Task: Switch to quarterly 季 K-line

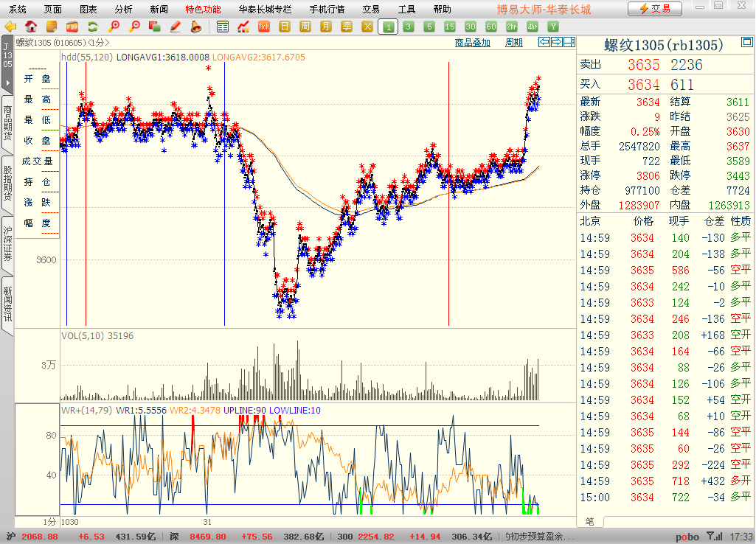Action: click(x=347, y=27)
